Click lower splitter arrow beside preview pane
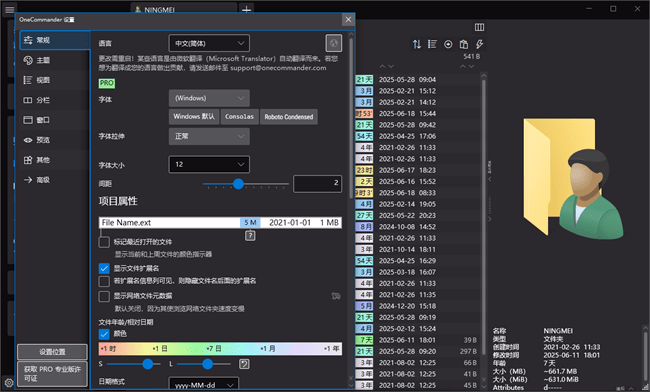Image resolution: width=650 pixels, height=392 pixels. pos(490,219)
